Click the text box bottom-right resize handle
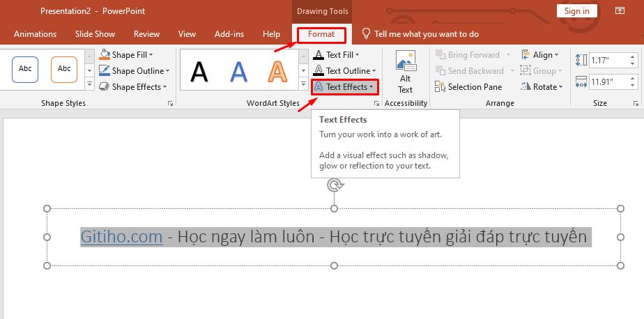 [620, 265]
